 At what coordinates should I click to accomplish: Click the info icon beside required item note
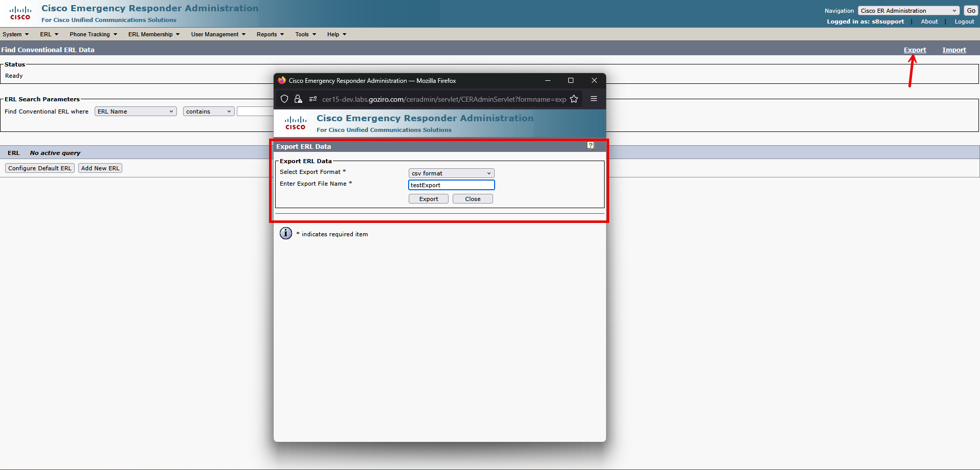(286, 233)
